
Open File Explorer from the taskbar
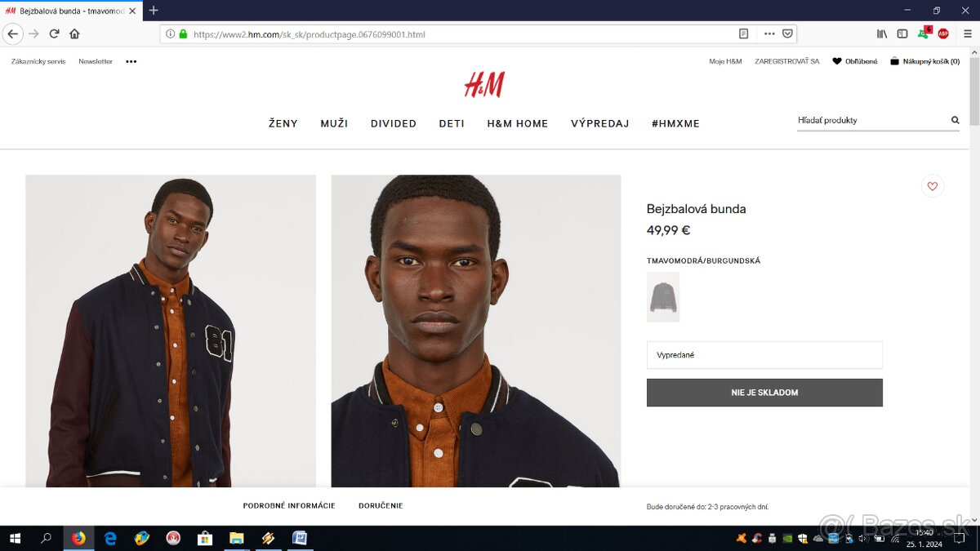237,538
